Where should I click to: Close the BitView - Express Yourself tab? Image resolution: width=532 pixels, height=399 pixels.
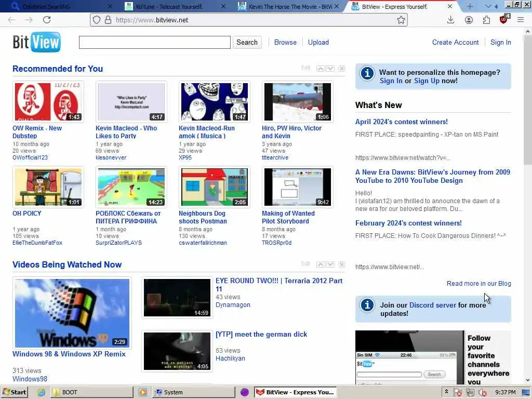(449, 6)
